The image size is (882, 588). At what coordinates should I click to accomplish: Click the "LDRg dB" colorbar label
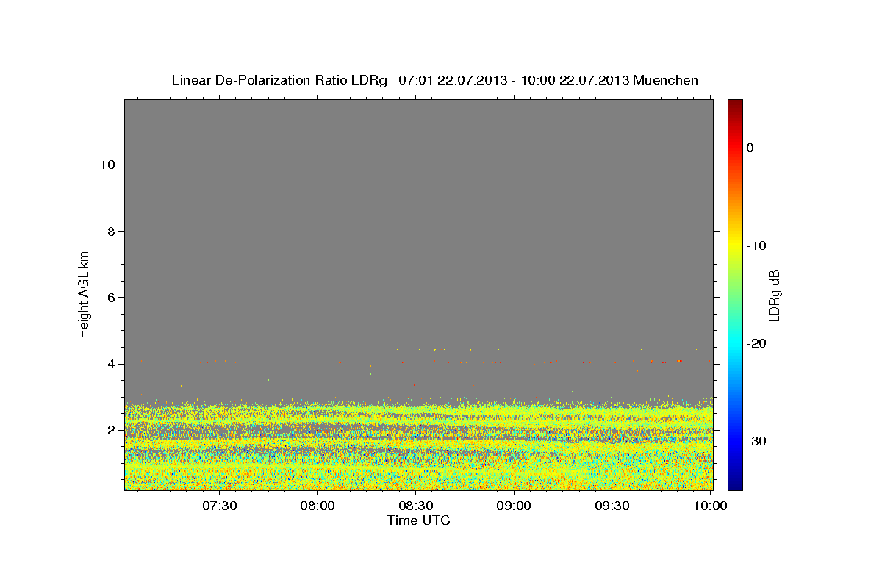(774, 295)
